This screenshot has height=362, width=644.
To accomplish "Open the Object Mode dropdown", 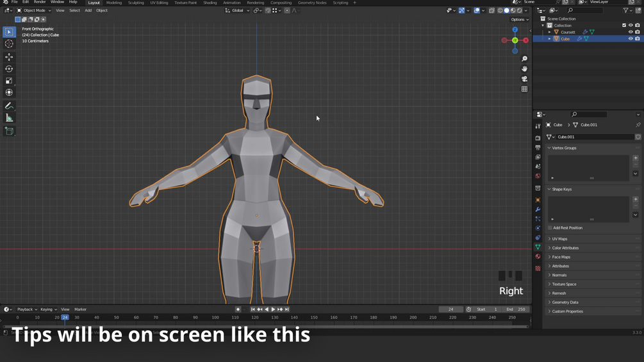I will (34, 10).
